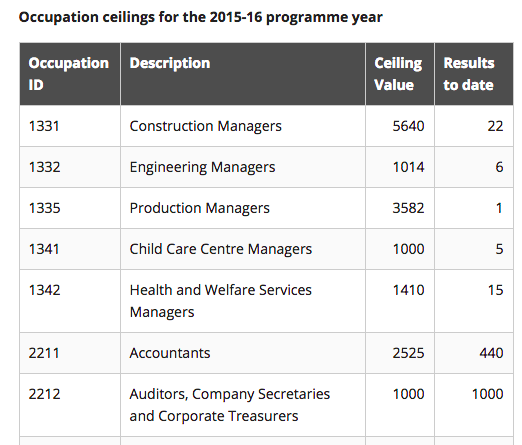The image size is (522, 445).
Task: Click ceiling value 2525
Action: coord(408,353)
